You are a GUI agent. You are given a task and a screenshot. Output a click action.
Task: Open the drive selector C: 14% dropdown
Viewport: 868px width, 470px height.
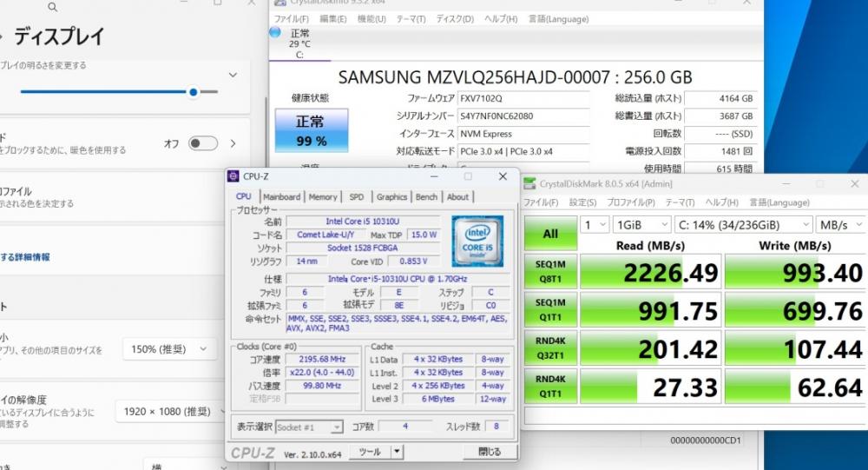tap(744, 225)
